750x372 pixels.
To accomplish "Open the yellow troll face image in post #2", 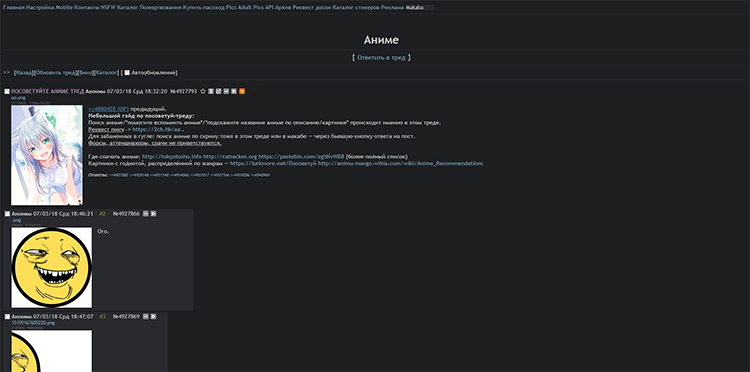I will (52, 267).
